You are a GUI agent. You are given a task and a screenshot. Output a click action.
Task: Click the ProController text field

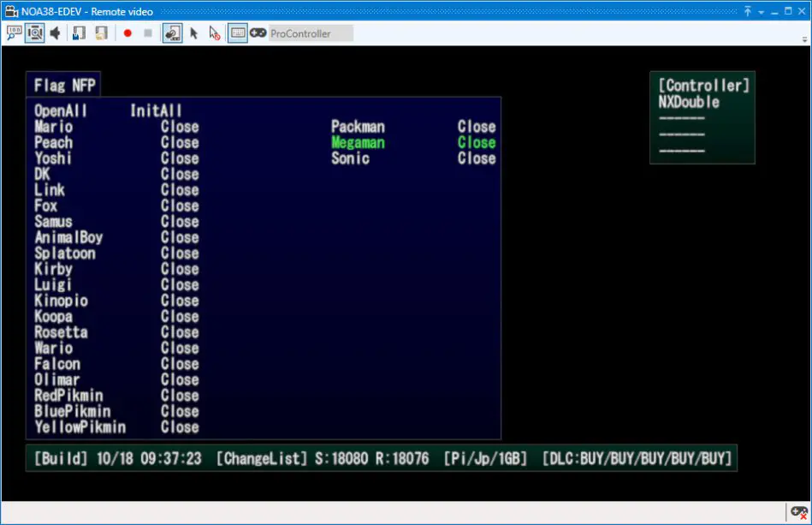311,33
